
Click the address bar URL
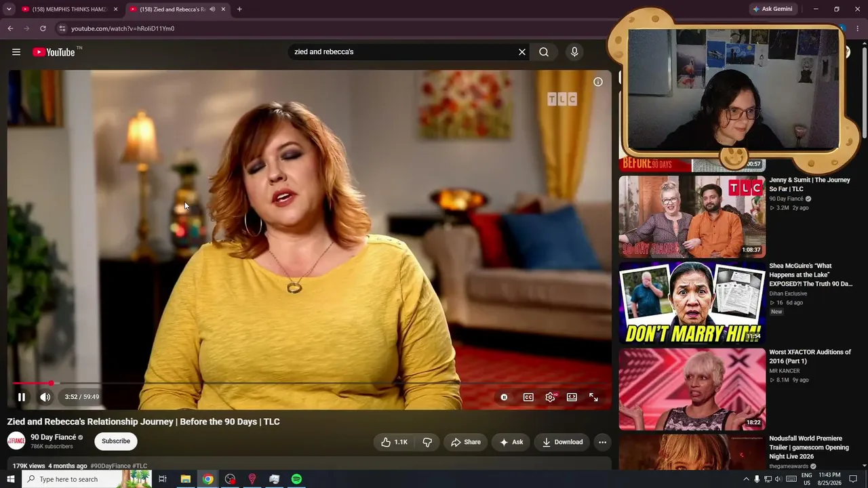pos(123,28)
